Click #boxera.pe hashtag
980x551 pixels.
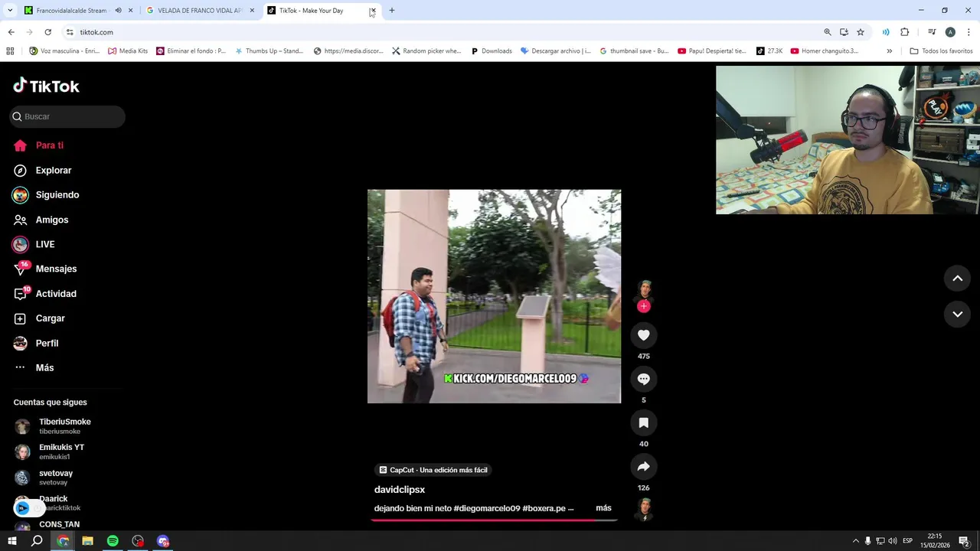pos(544,508)
